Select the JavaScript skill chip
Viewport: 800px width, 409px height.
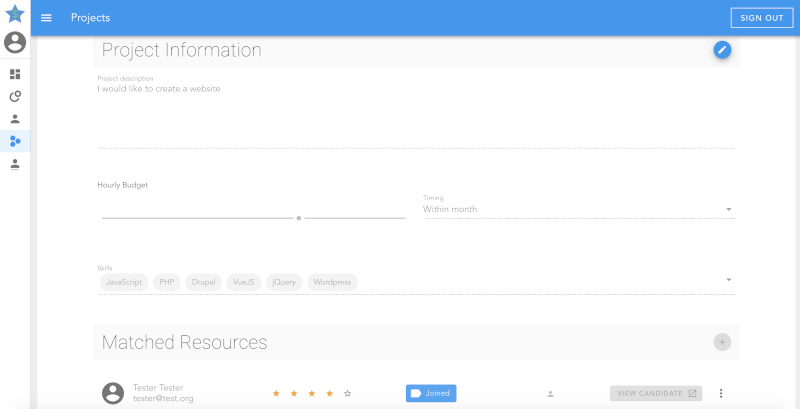coord(124,282)
